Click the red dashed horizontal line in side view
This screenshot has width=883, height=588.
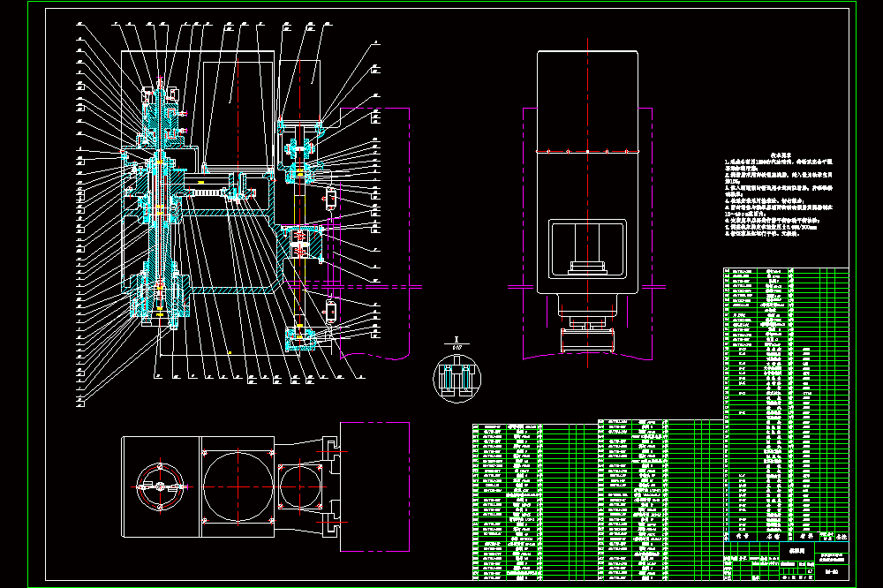click(587, 152)
